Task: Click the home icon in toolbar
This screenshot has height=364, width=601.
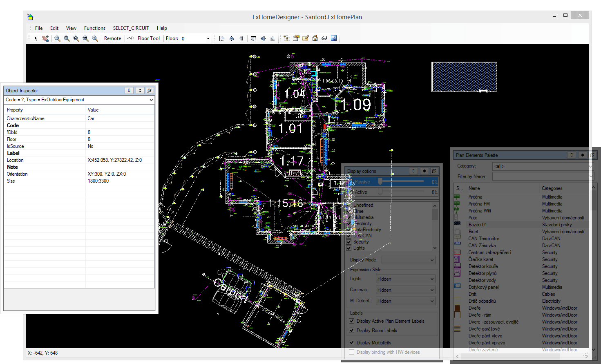Action: click(315, 38)
